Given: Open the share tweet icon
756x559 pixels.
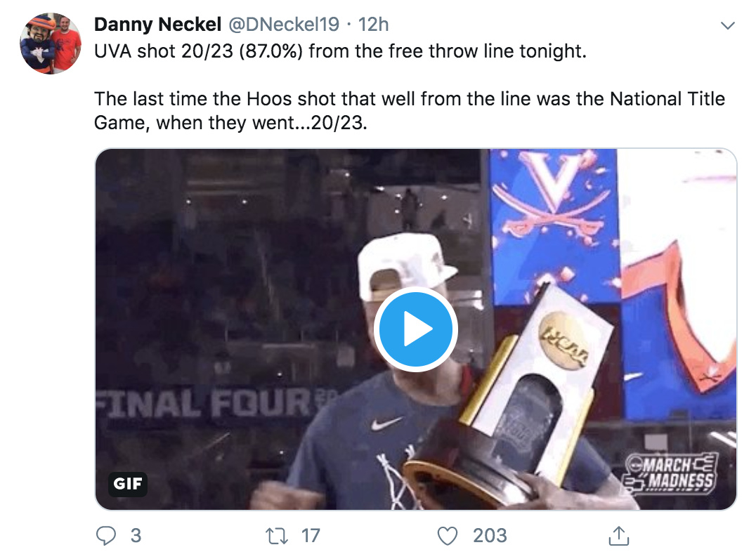Looking at the screenshot, I should coord(618,536).
